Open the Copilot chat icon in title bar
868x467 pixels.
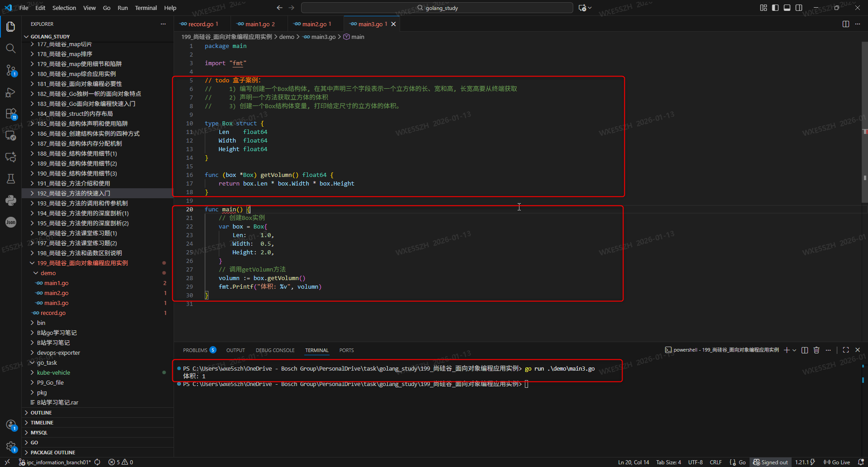582,8
